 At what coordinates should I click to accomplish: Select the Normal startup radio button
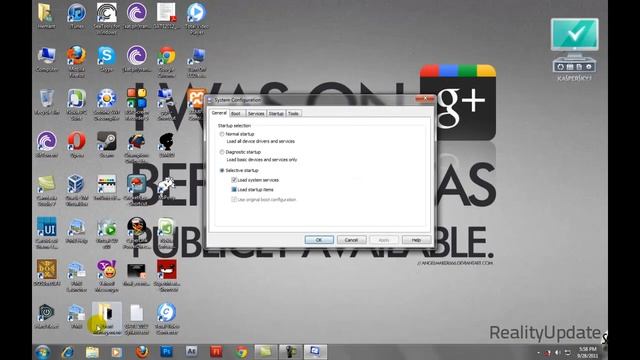click(x=222, y=134)
